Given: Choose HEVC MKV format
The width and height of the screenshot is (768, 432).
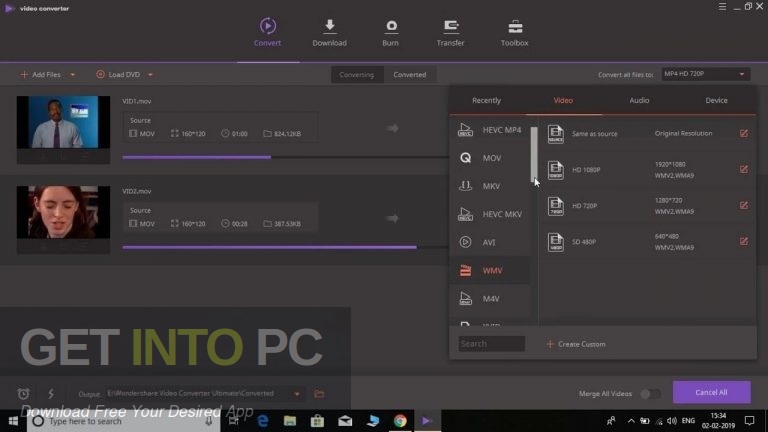Looking at the screenshot, I should click(x=490, y=214).
